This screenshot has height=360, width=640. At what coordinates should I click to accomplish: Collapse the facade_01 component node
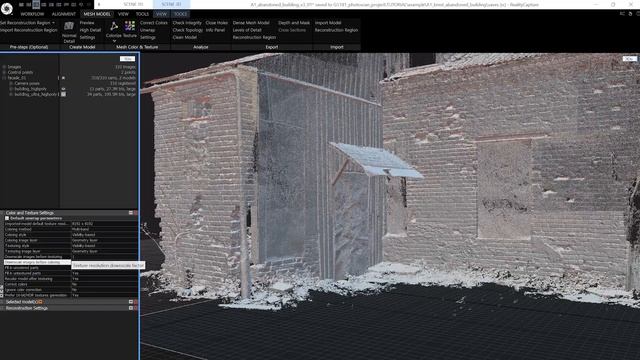(x=4, y=78)
